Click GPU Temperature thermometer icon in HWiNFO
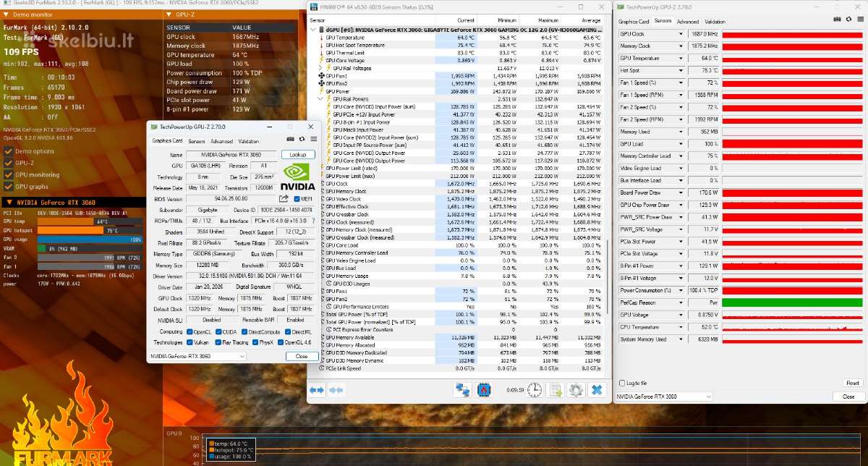Image resolution: width=868 pixels, height=466 pixels. tap(321, 38)
